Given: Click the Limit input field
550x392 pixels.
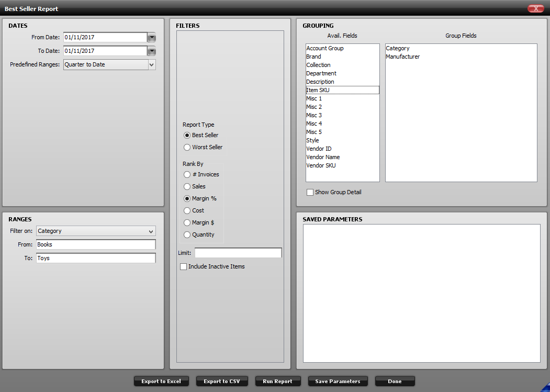Looking at the screenshot, I should click(x=238, y=253).
